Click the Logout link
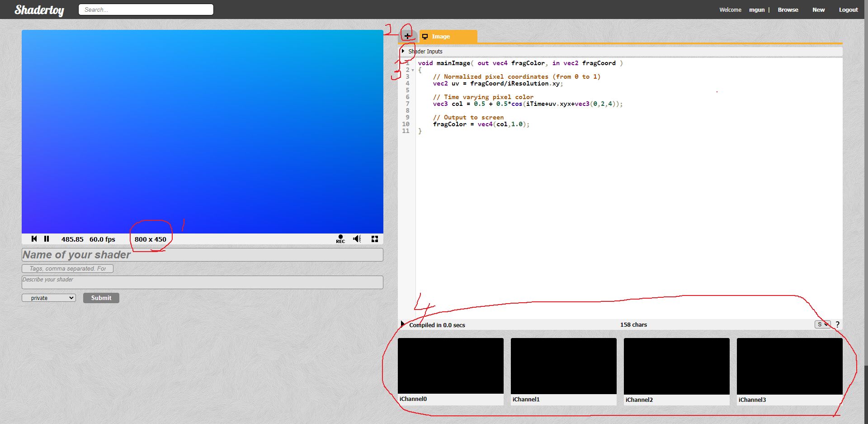The image size is (868, 424). click(848, 10)
